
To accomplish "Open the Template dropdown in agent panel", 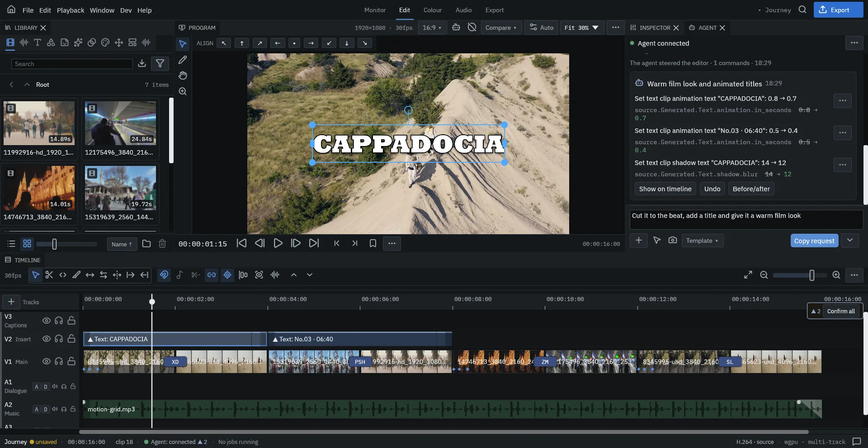I will click(703, 241).
